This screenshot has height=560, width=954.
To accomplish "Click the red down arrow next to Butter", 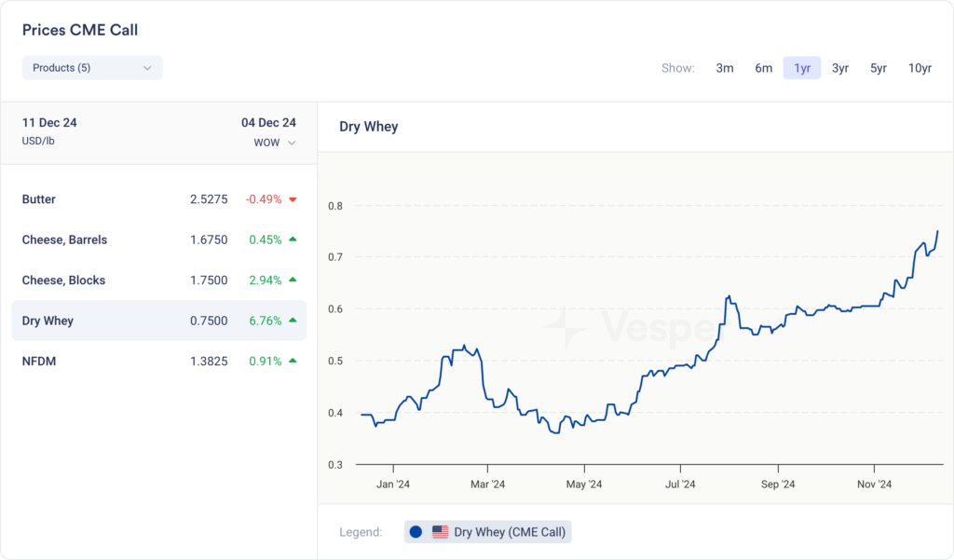I will point(293,199).
